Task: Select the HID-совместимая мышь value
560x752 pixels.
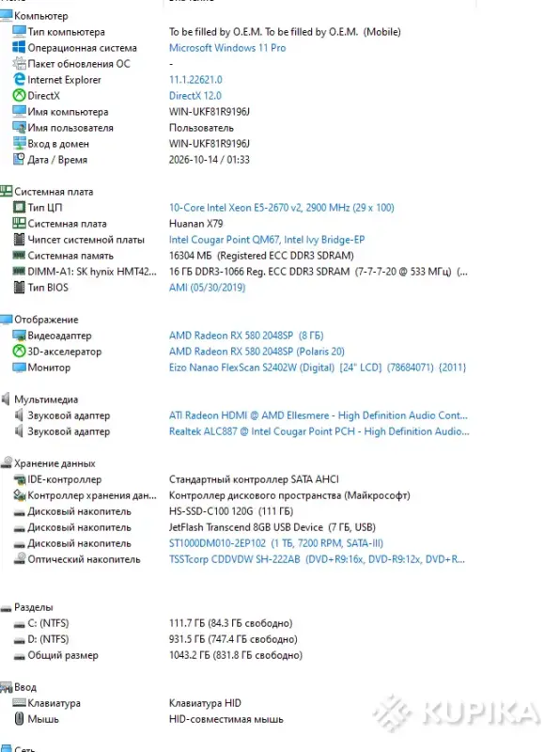Action: tap(226, 719)
